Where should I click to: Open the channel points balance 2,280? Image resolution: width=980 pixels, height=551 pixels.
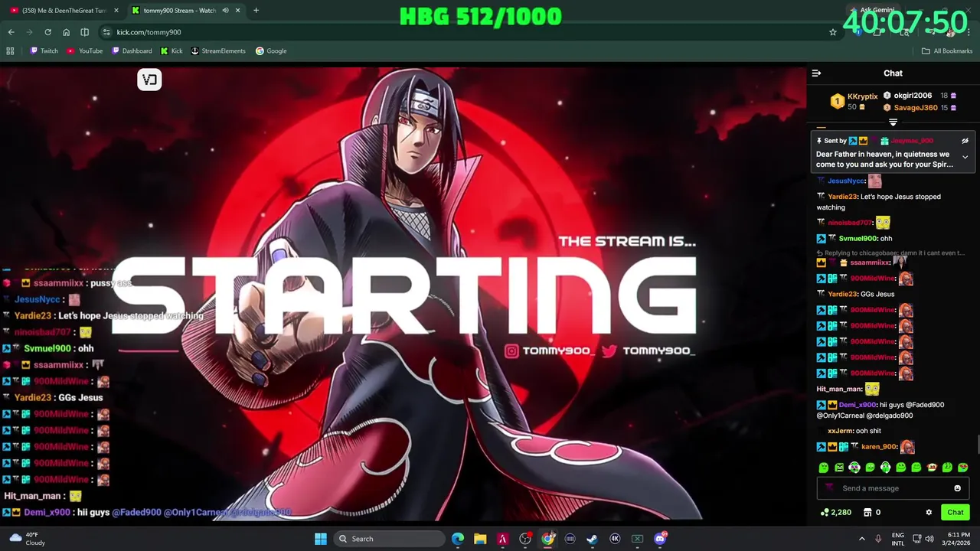click(835, 513)
